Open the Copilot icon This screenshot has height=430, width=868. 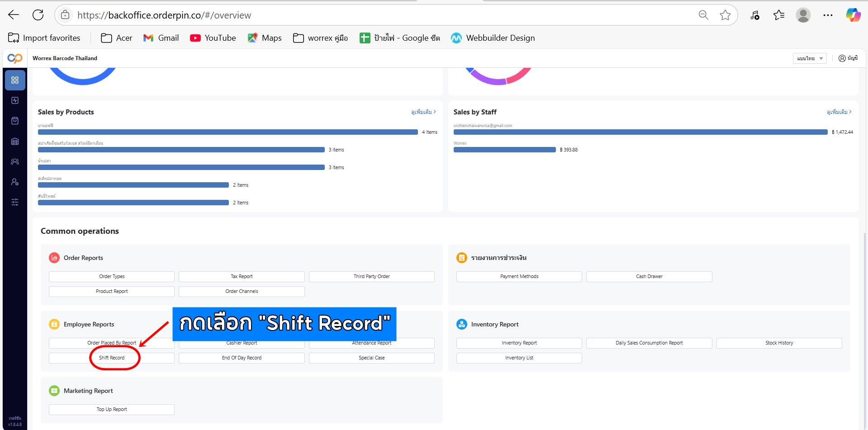(x=853, y=15)
